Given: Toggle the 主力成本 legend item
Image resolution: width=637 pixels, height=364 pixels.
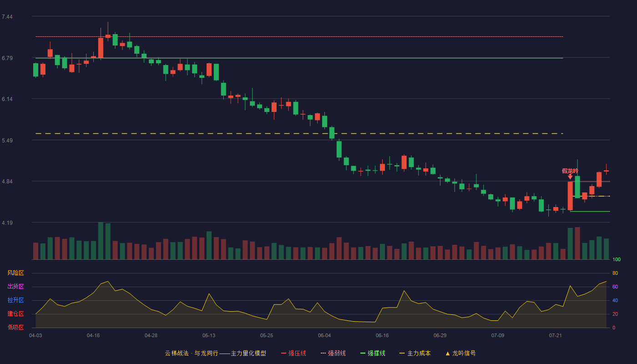Looking at the screenshot, I should click(415, 353).
